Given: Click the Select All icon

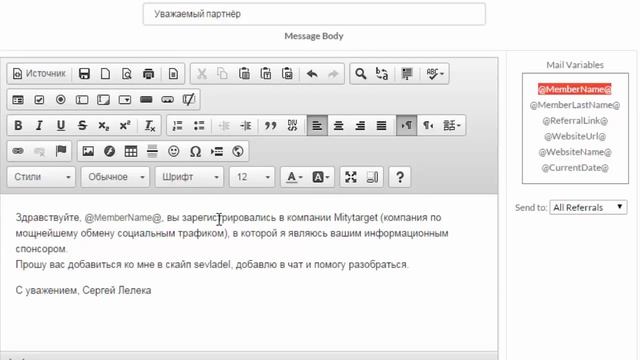Looking at the screenshot, I should pyautogui.click(x=407, y=74).
